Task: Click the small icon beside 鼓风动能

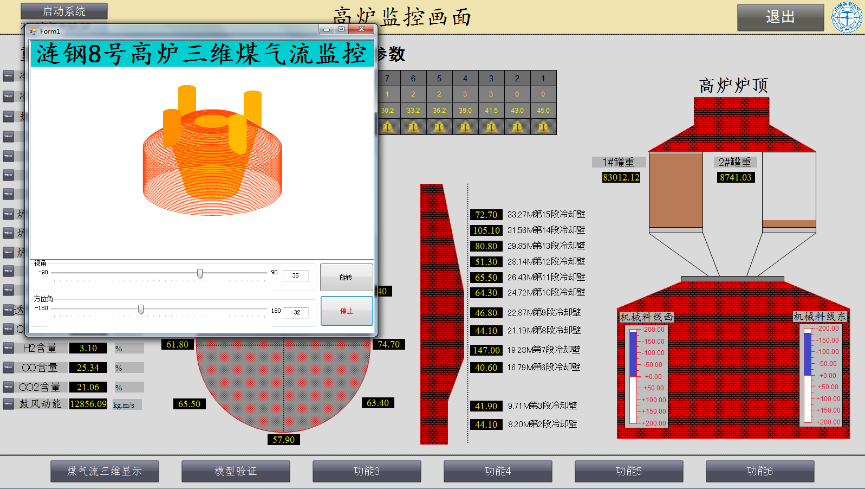Action: 8,404
